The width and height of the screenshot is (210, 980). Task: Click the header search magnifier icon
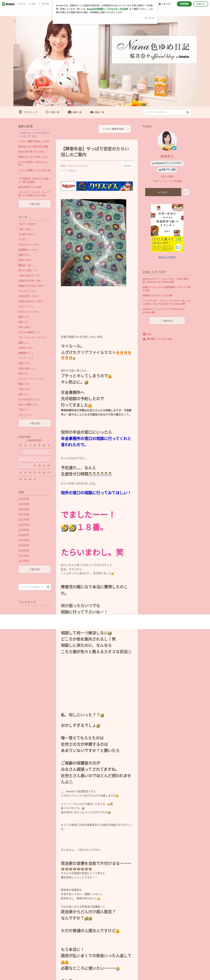click(x=188, y=112)
